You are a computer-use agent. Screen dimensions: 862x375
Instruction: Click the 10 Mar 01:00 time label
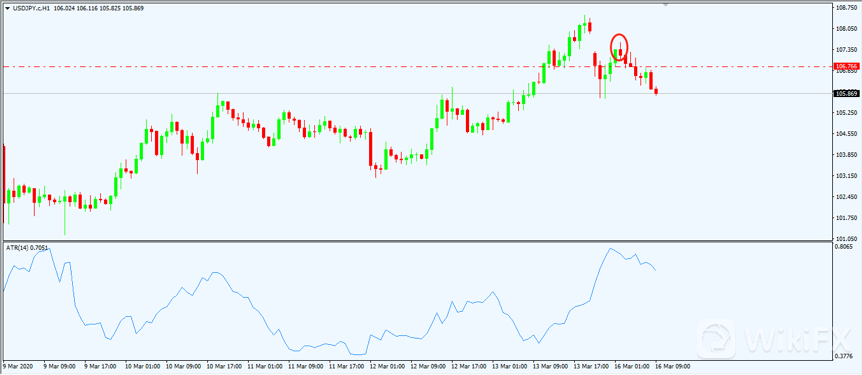142,365
